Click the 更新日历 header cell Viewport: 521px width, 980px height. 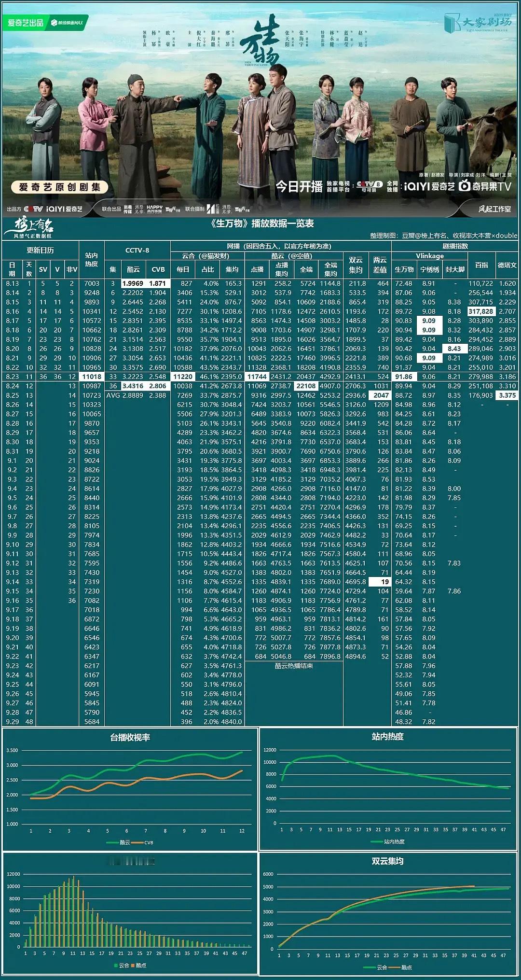pyautogui.click(x=40, y=251)
